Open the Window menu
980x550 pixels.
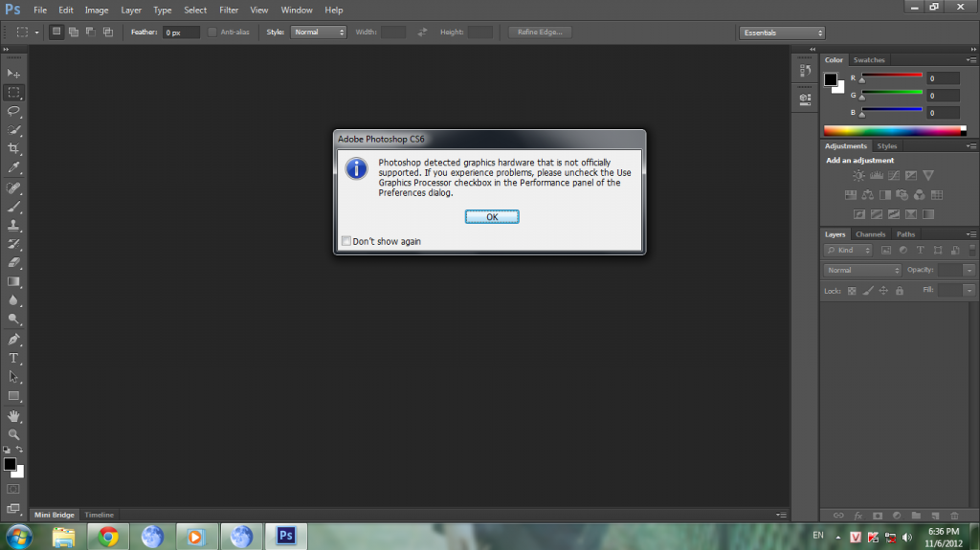point(297,10)
